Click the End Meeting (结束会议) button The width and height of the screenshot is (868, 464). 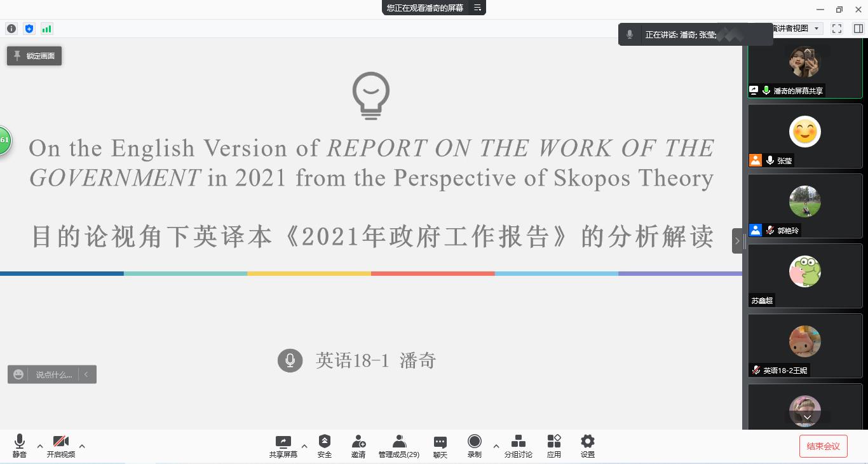[823, 446]
